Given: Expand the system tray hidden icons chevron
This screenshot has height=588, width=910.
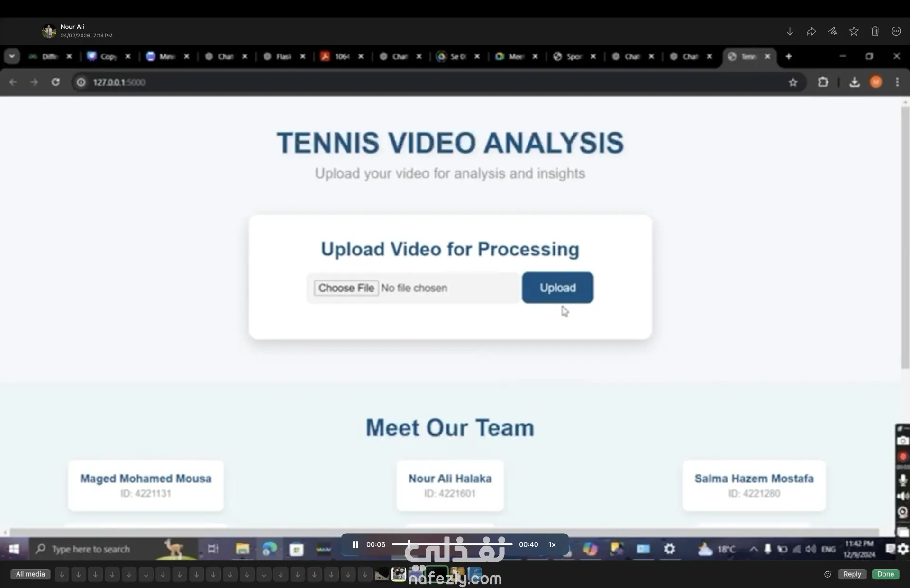Looking at the screenshot, I should [753, 549].
